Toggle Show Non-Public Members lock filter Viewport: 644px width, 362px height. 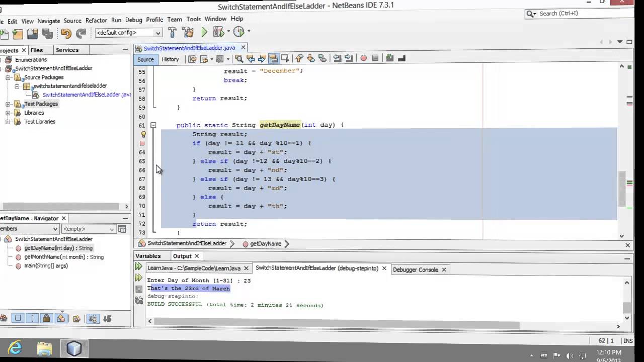[x=46, y=318]
